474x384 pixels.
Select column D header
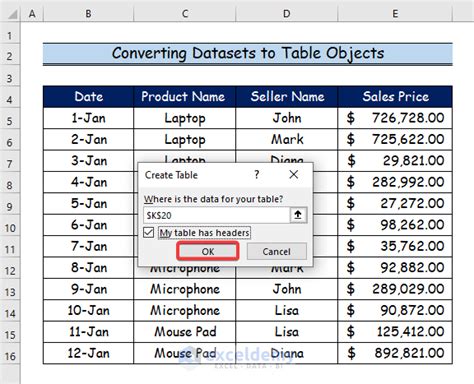click(287, 14)
